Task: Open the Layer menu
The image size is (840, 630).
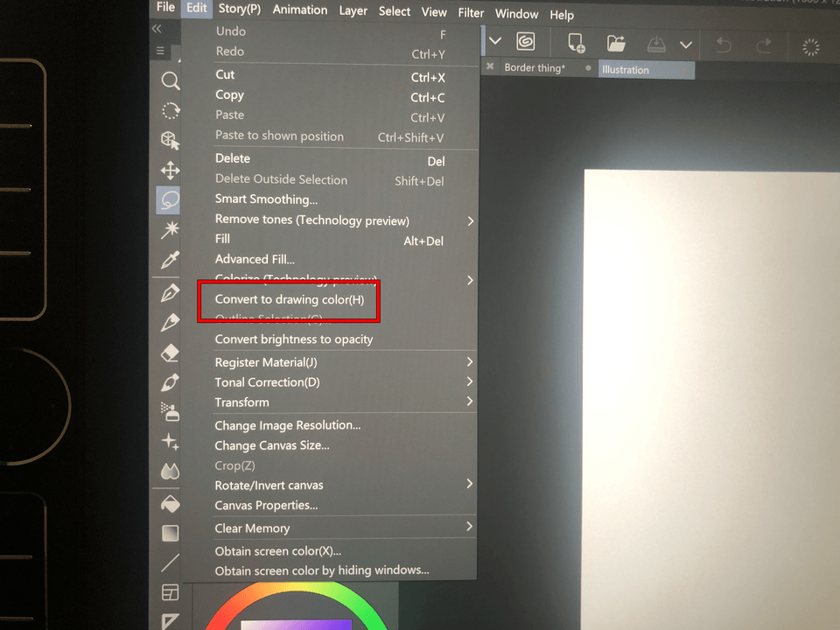Action: [x=353, y=10]
